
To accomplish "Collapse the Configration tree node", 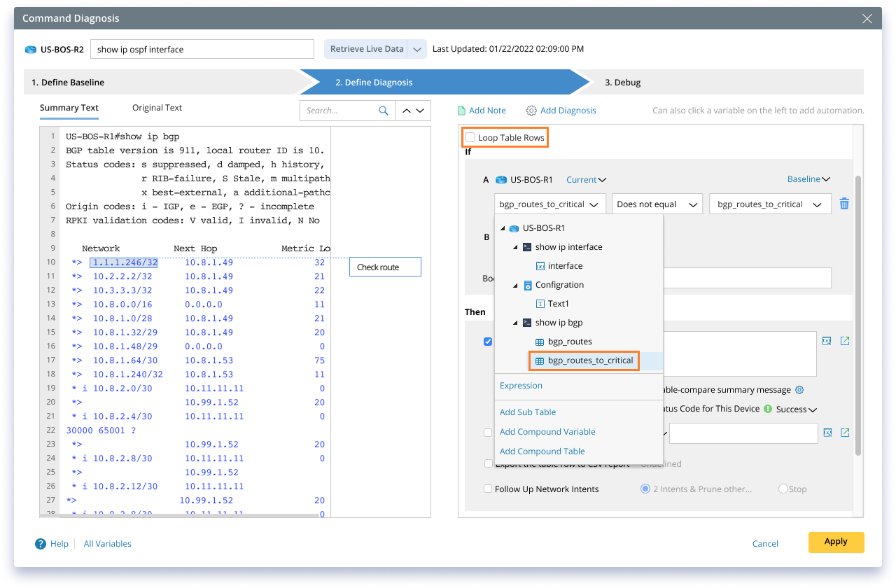I will 516,285.
